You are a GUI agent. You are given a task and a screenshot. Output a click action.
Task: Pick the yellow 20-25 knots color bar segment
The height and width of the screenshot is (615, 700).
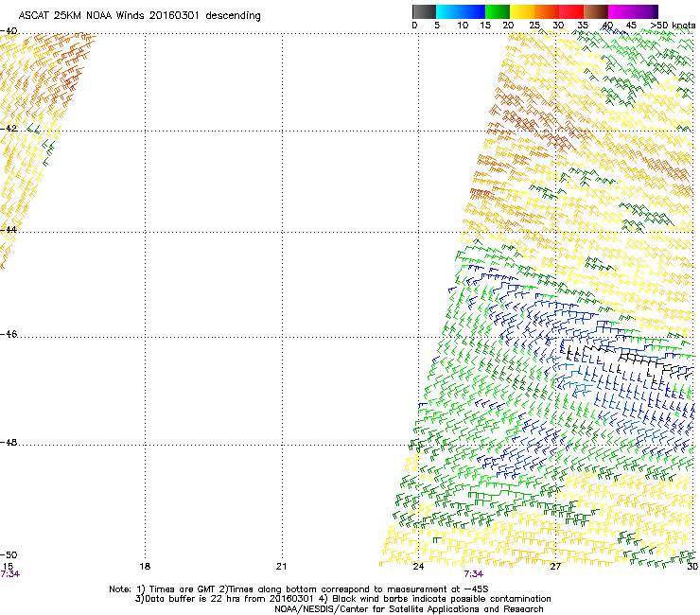point(522,11)
